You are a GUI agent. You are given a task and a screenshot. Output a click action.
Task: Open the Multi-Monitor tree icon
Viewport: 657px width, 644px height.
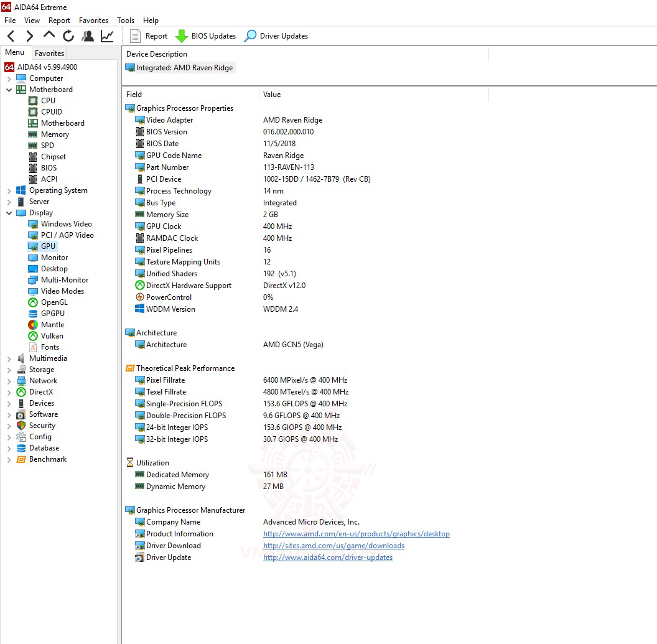(x=33, y=280)
